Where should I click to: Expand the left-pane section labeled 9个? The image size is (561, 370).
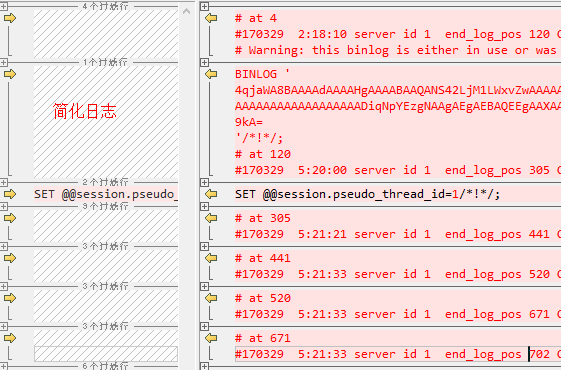[x=4, y=206]
